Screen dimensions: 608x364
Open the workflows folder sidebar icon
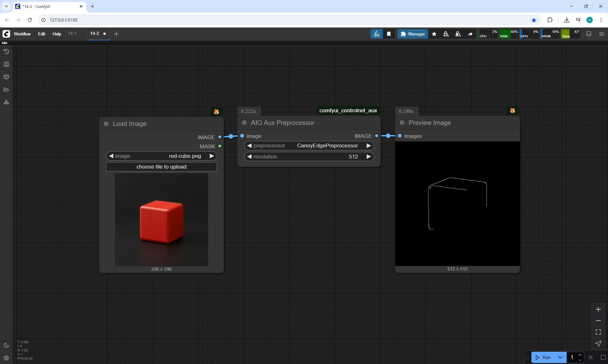coord(6,89)
